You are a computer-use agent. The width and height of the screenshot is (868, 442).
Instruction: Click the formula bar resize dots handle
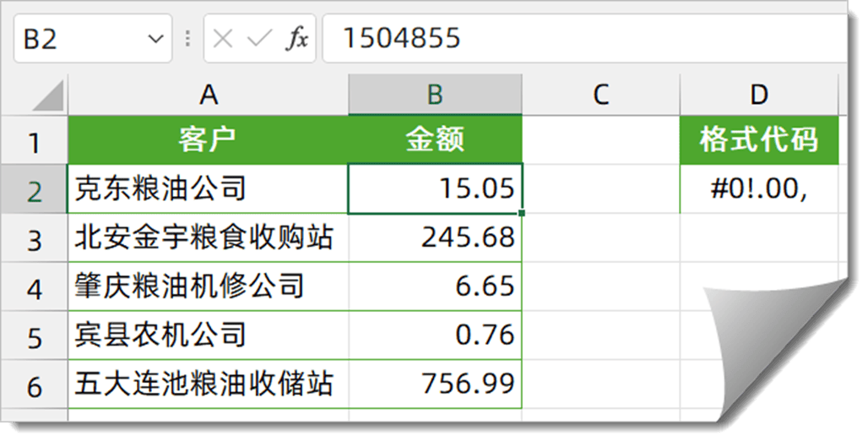tap(188, 39)
